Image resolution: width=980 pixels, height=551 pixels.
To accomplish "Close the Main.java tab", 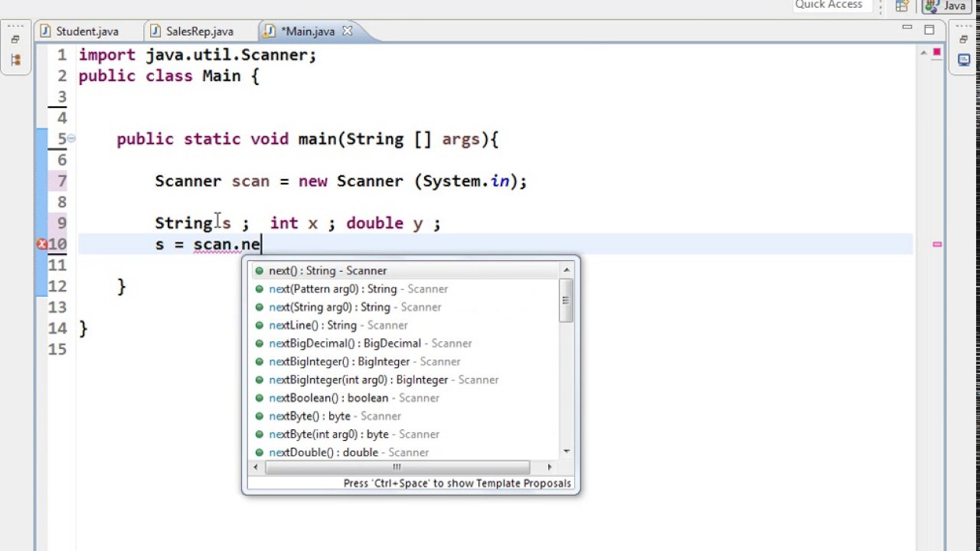I will pos(347,31).
